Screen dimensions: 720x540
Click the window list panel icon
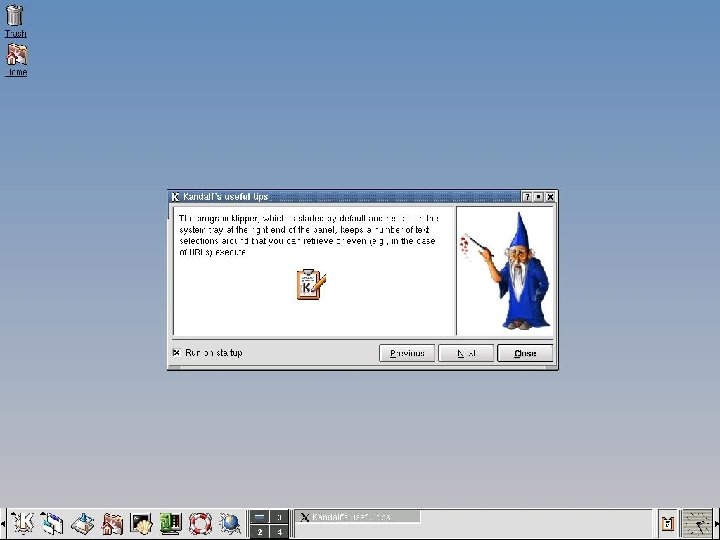click(52, 523)
